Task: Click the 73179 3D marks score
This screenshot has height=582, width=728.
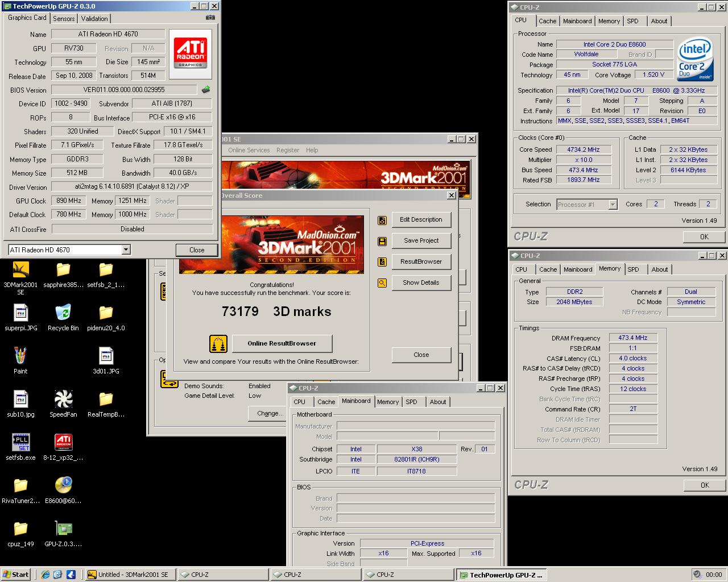Action: [276, 311]
